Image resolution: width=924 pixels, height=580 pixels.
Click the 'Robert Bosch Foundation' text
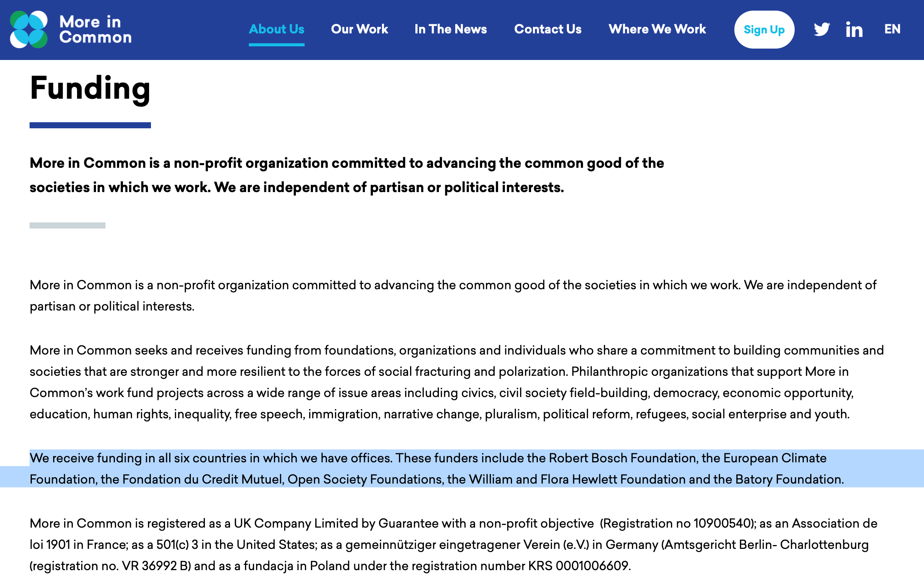[x=622, y=459]
